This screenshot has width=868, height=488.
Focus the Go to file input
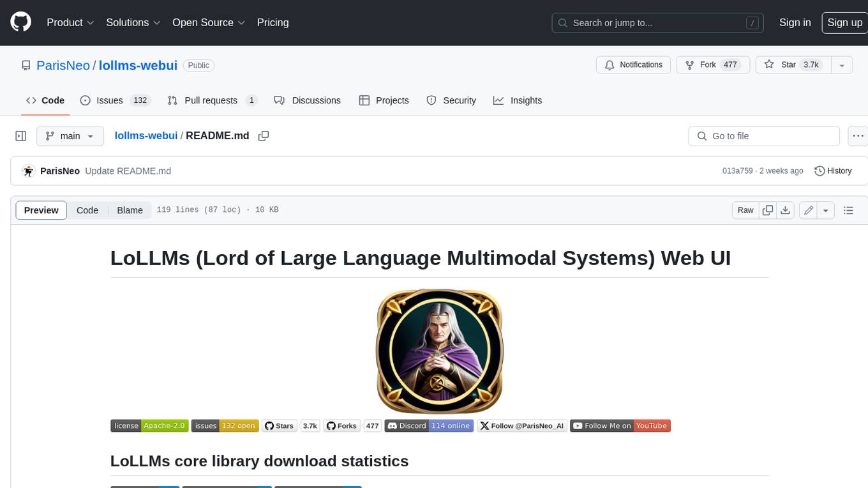pos(764,136)
